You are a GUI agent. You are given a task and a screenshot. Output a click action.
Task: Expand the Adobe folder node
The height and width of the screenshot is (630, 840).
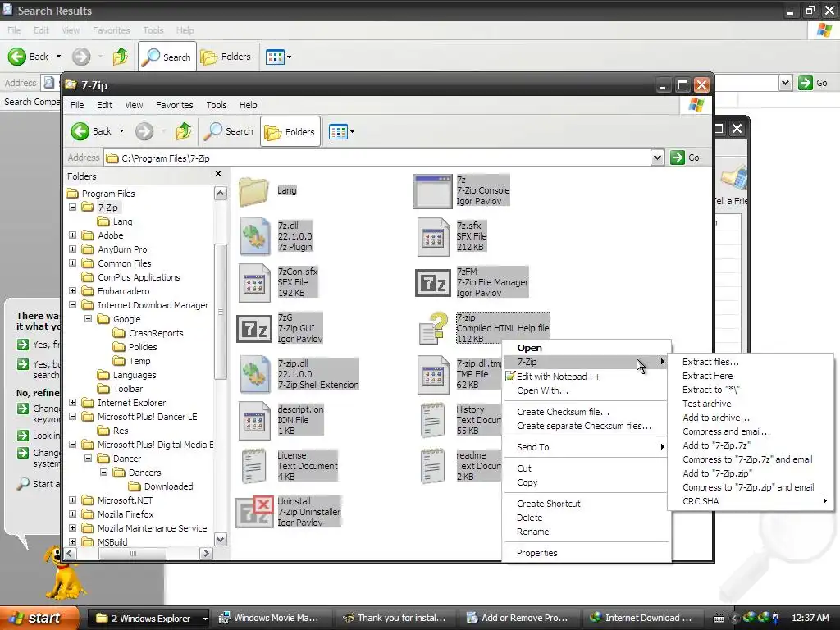pos(72,235)
